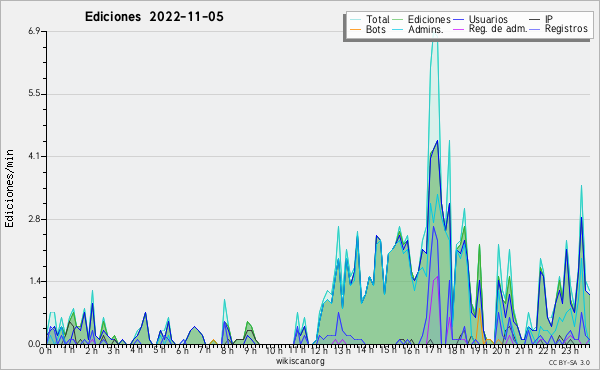Click the magenta Reg. de adm. line swatch
Viewport: 600px width, 370px height.
pyautogui.click(x=458, y=29)
